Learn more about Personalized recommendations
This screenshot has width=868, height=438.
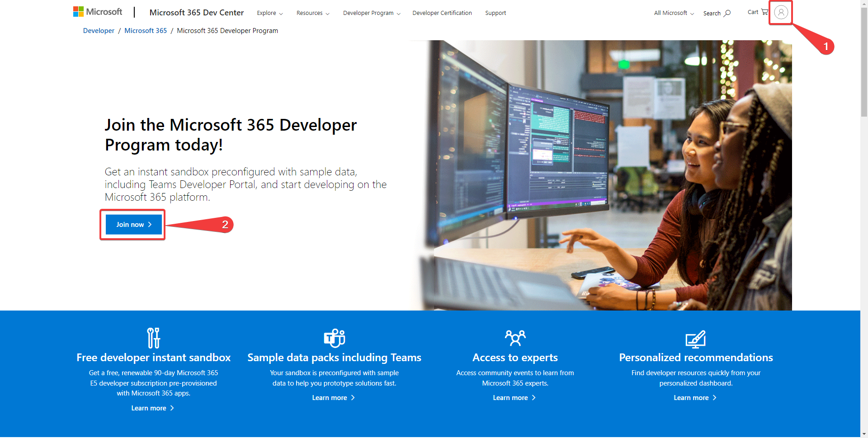[x=695, y=398]
